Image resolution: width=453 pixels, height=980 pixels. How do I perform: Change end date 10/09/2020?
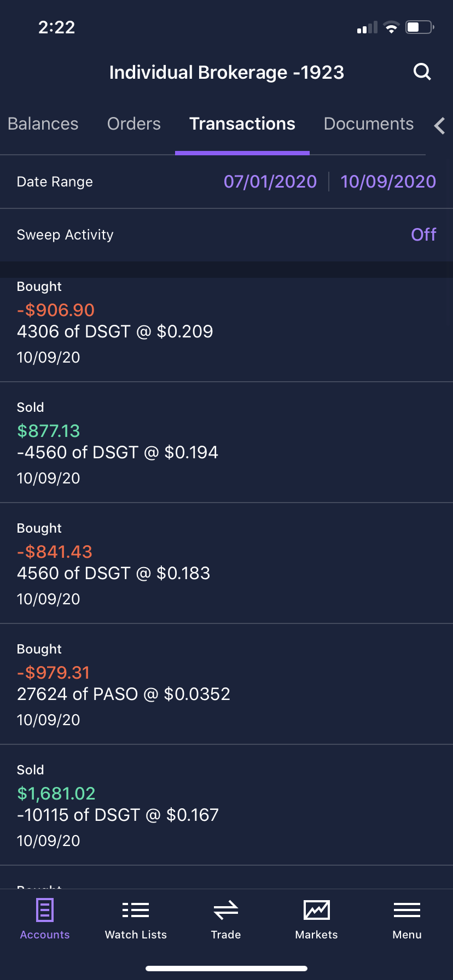click(388, 182)
